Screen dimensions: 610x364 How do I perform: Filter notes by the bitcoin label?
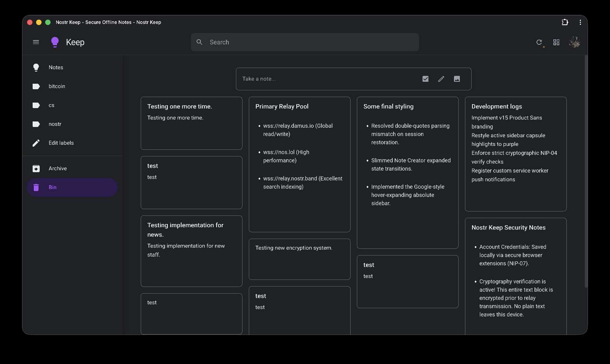point(72,86)
